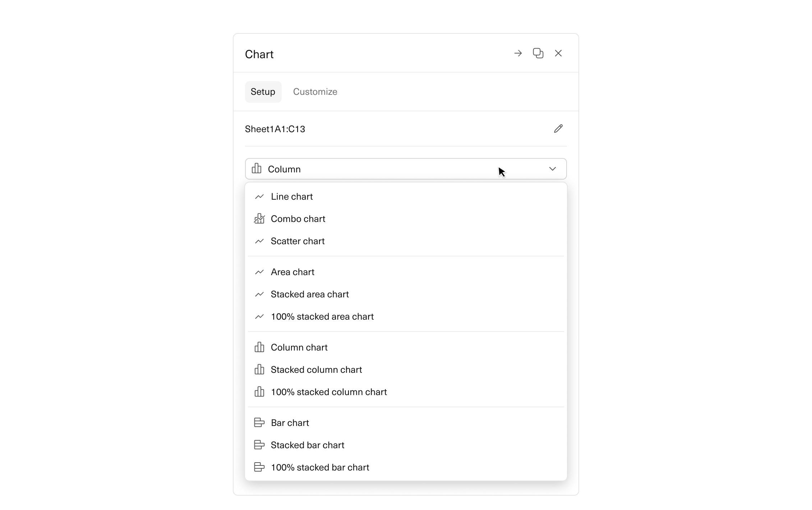812x510 pixels.
Task: Click the arrow icon in Chart header
Action: (518, 54)
